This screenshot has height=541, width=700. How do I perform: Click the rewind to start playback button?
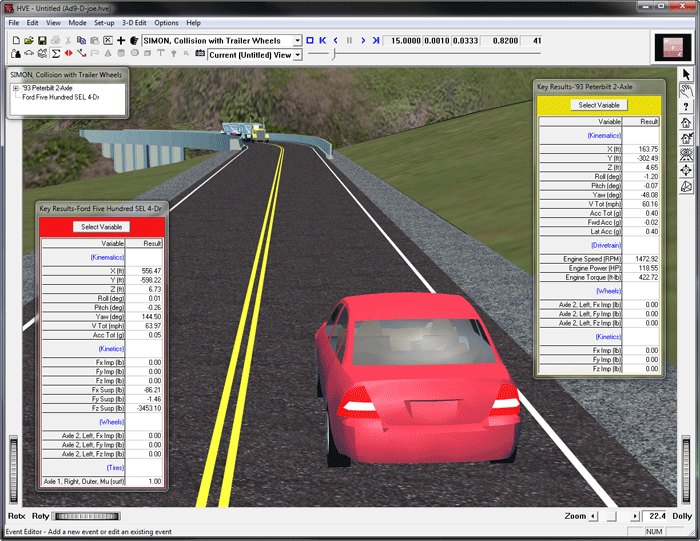pyautogui.click(x=323, y=41)
